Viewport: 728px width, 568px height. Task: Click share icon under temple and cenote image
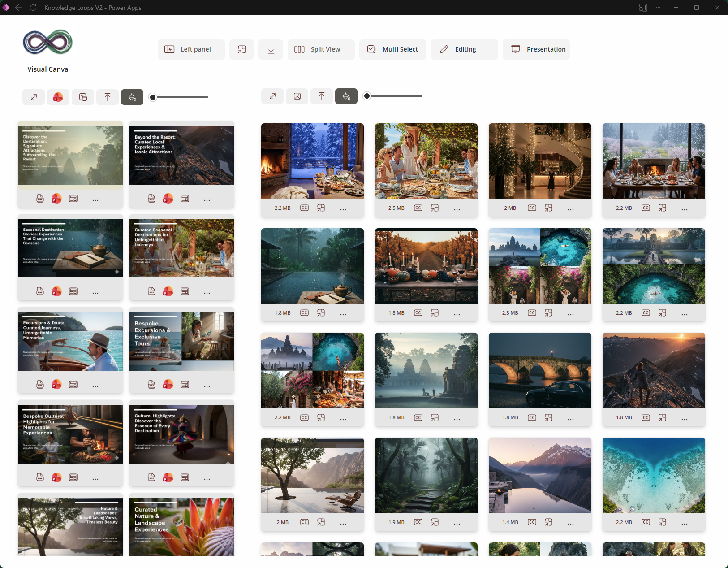point(662,313)
